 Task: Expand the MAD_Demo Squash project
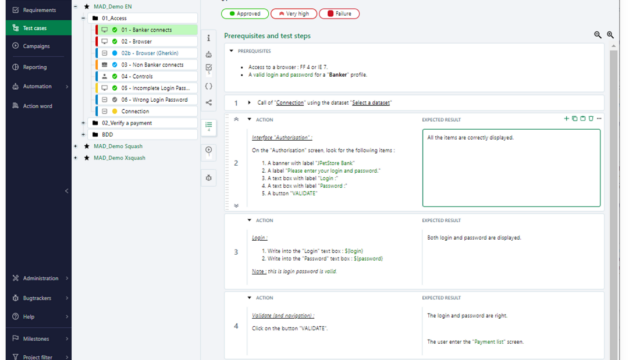coord(76,146)
